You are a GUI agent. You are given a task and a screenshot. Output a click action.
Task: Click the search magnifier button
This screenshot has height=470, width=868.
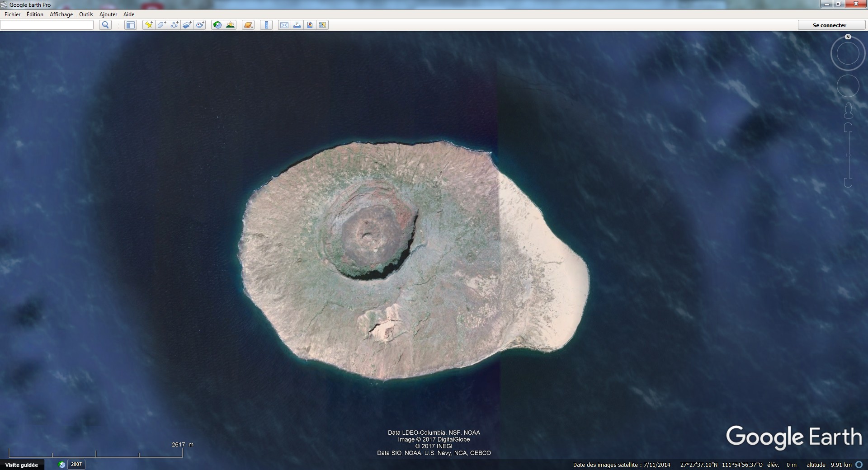point(105,25)
